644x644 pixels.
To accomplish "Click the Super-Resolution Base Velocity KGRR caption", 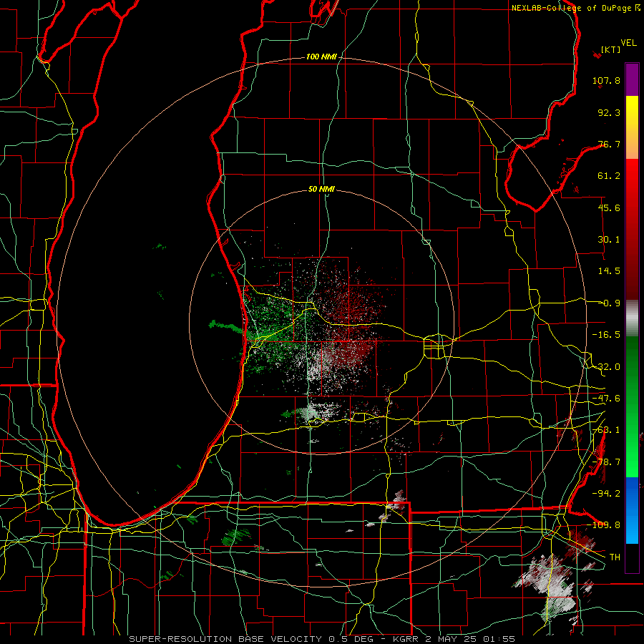I will (322, 639).
